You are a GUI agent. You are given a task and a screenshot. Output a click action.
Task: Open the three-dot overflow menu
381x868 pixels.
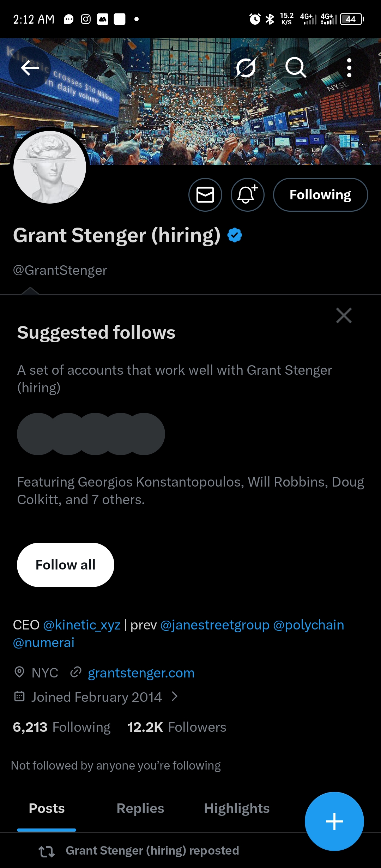[x=349, y=67]
